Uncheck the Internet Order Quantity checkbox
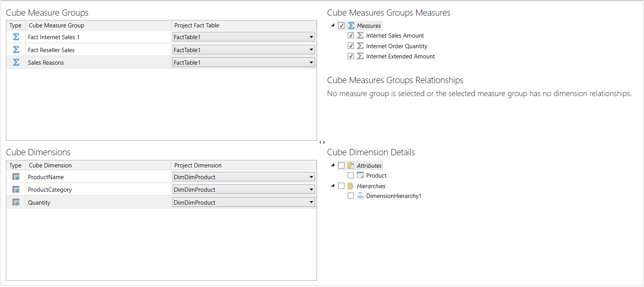Screen dimensions: 644x287 coord(351,46)
